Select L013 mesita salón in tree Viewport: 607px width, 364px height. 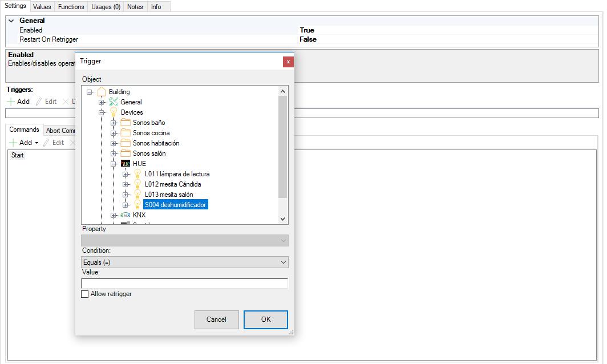[x=169, y=195]
